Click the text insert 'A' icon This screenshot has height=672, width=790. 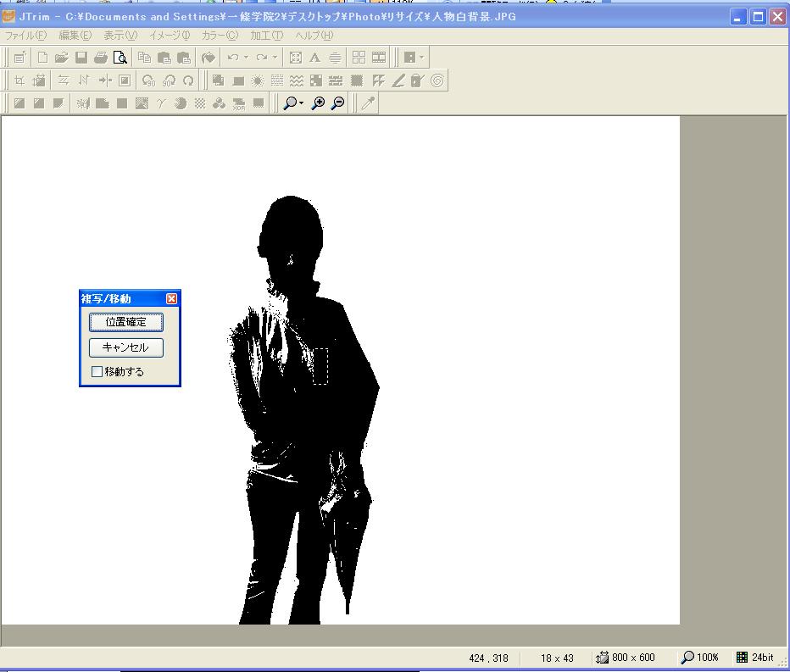coord(314,58)
